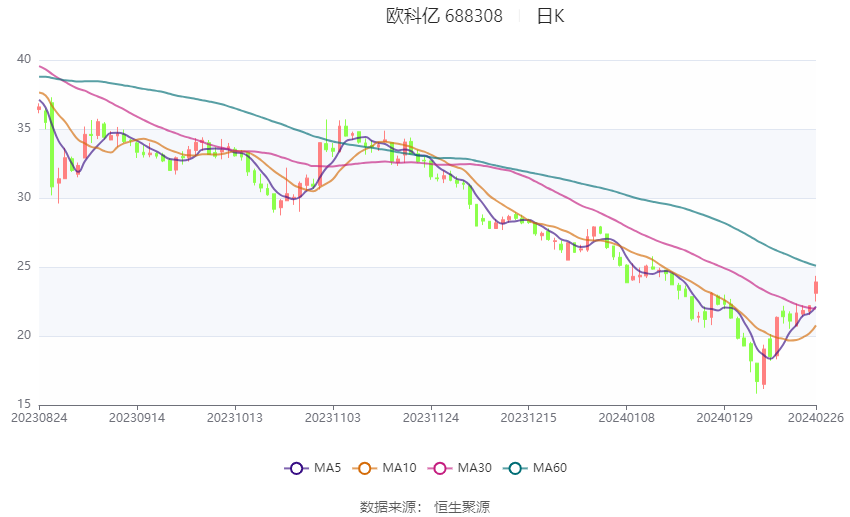Click x-axis date label 20240226
850x517 pixels.
(x=816, y=418)
